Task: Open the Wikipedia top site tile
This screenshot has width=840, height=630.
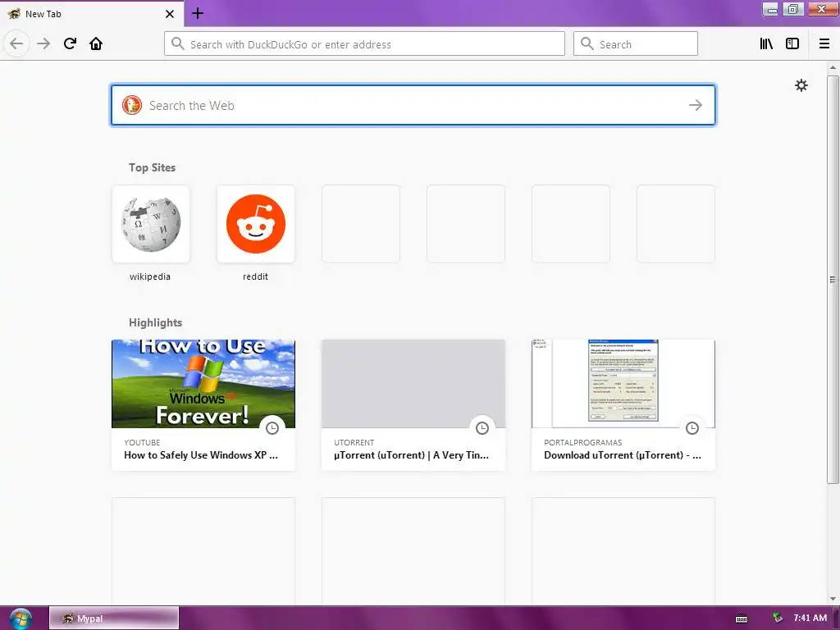Action: (151, 224)
